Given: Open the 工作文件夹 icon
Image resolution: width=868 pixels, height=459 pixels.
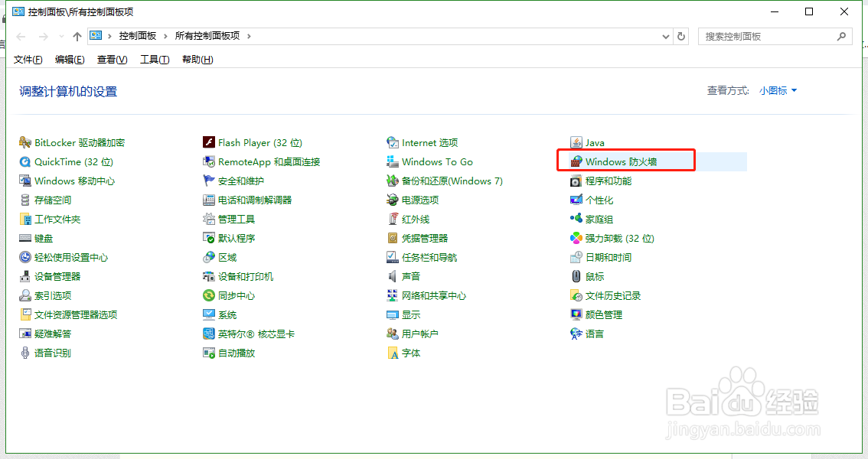Looking at the screenshot, I should coord(25,219).
